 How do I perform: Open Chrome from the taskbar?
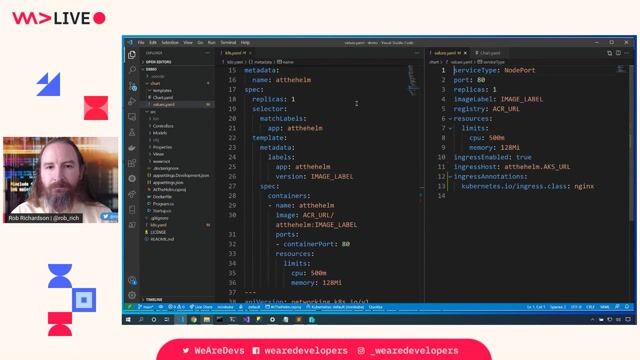tap(193, 320)
